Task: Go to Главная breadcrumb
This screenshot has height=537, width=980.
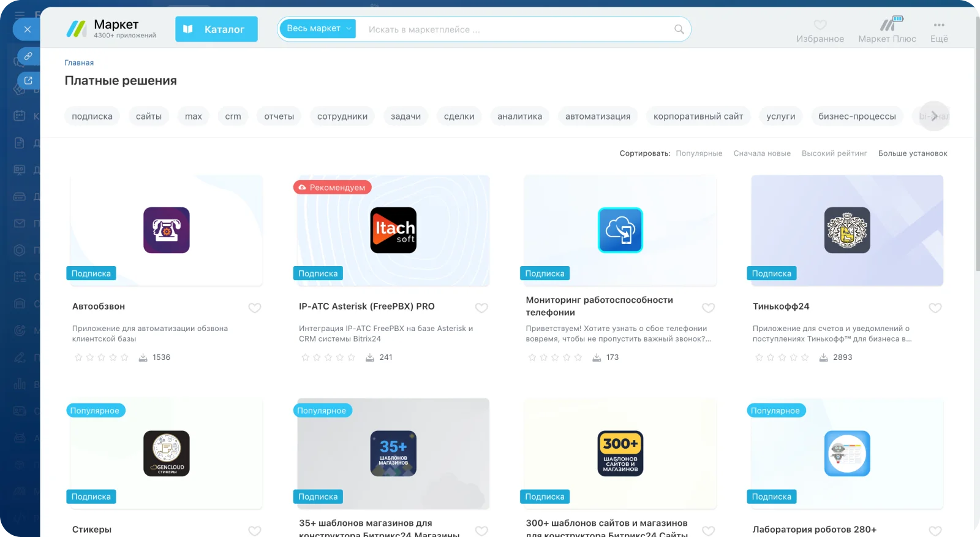Action: [79, 63]
